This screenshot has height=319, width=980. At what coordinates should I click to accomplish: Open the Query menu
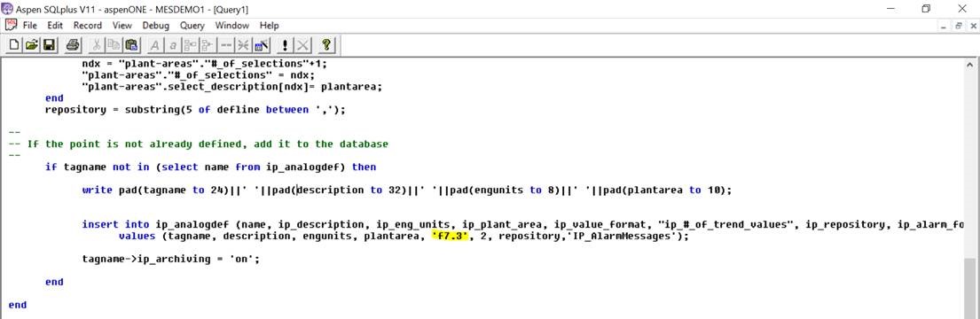pyautogui.click(x=192, y=26)
